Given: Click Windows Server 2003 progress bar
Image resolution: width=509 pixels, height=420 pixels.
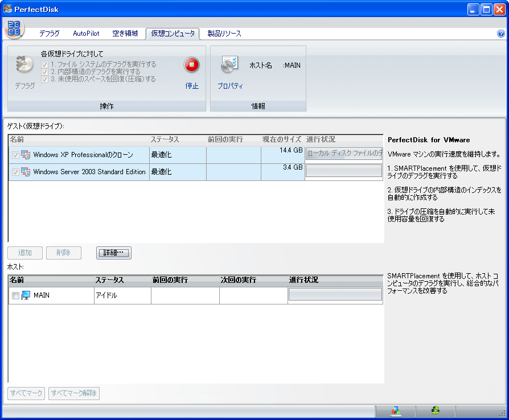Looking at the screenshot, I should click(x=344, y=171).
